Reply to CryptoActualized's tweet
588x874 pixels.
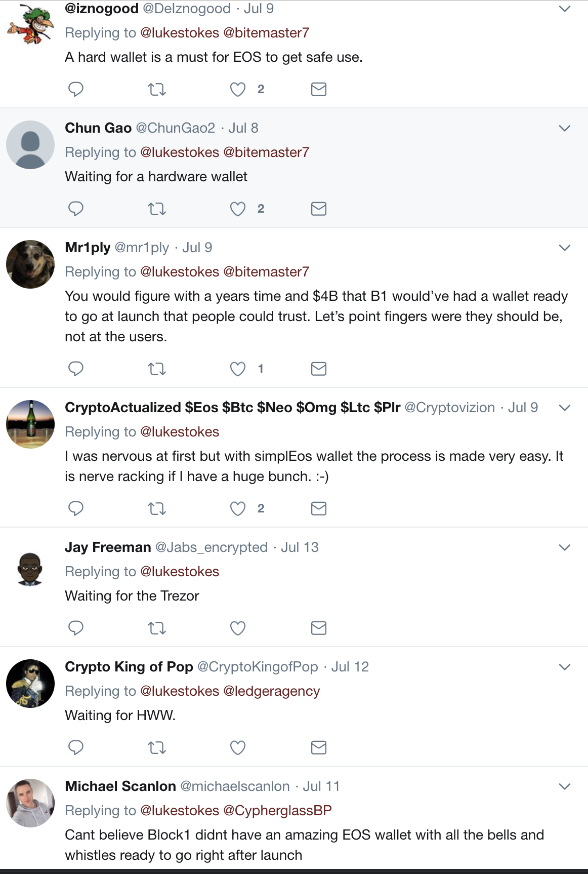pos(76,508)
